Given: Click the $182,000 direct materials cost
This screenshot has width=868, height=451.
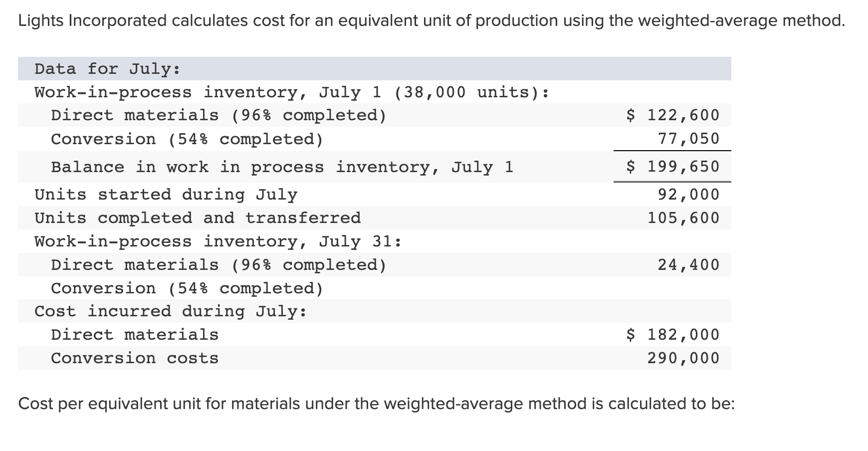Looking at the screenshot, I should click(672, 335).
